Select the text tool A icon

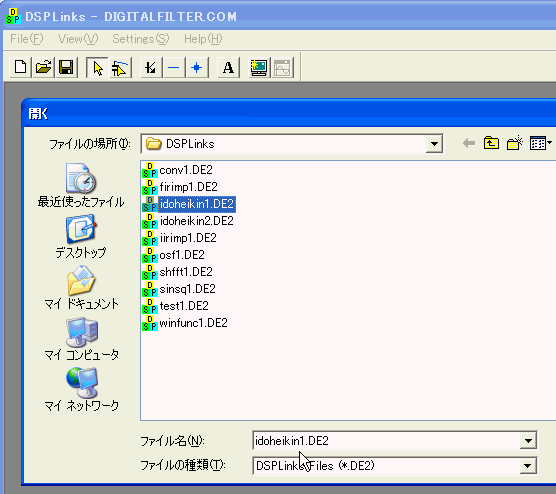click(x=228, y=67)
